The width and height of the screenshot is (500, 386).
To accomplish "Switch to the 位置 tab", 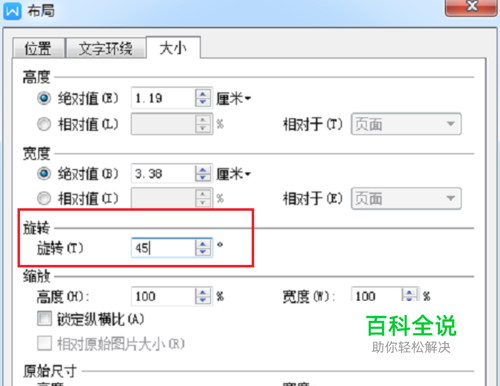I will (x=38, y=48).
